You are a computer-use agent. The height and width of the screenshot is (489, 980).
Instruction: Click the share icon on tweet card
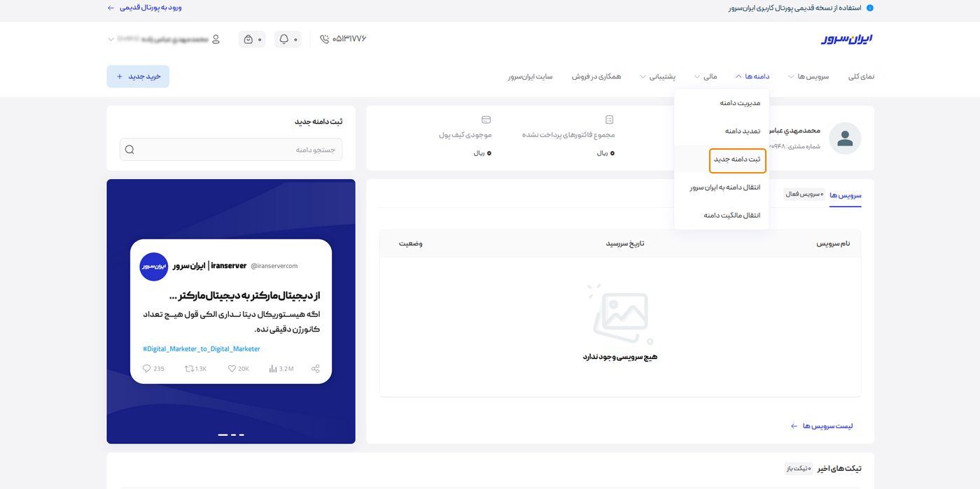[x=316, y=369]
